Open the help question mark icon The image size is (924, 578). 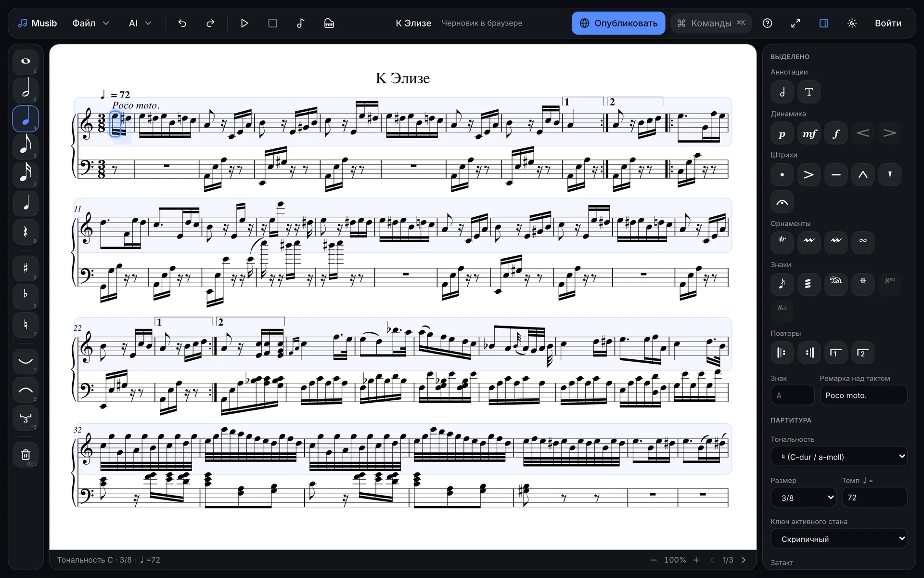[x=768, y=23]
